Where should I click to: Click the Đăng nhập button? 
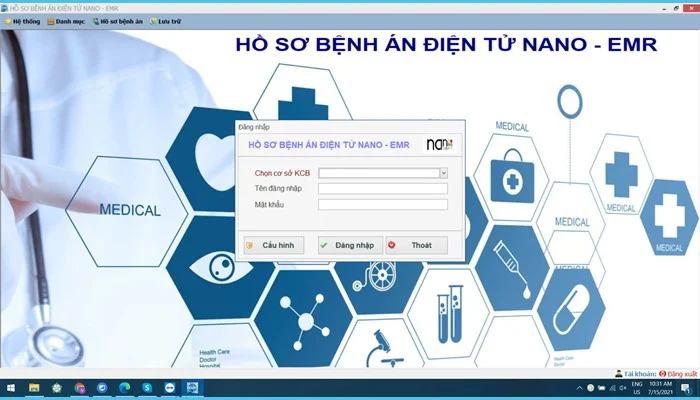tap(350, 245)
